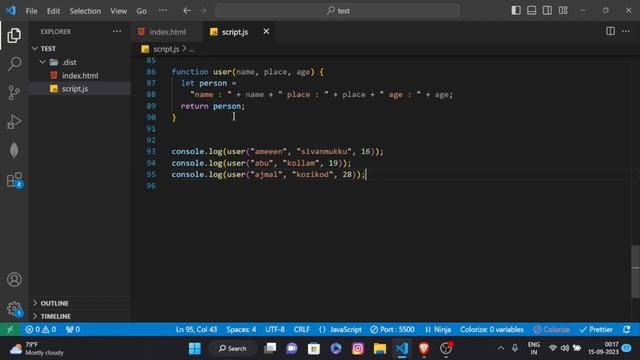The image size is (640, 360).
Task: Open Extensions view with badge
Action: (15, 180)
